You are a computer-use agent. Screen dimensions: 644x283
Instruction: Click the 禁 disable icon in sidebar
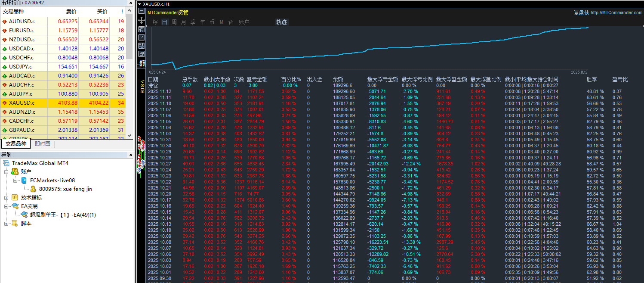[x=141, y=46]
